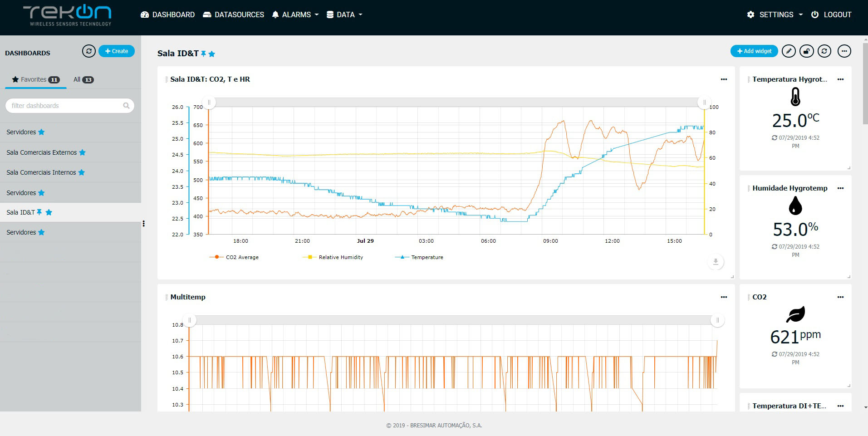Viewport: 868px width, 436px height.
Task: Expand the Alarms dropdown menu
Action: click(x=295, y=15)
